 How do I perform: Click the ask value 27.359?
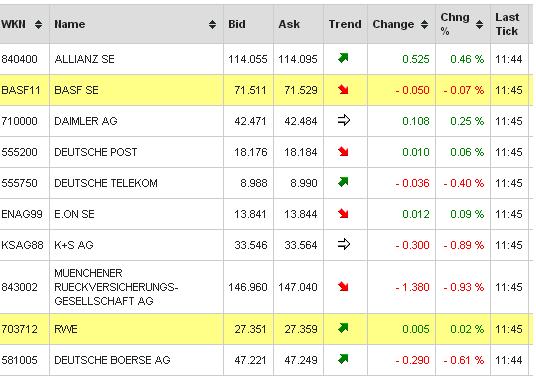[x=301, y=329]
